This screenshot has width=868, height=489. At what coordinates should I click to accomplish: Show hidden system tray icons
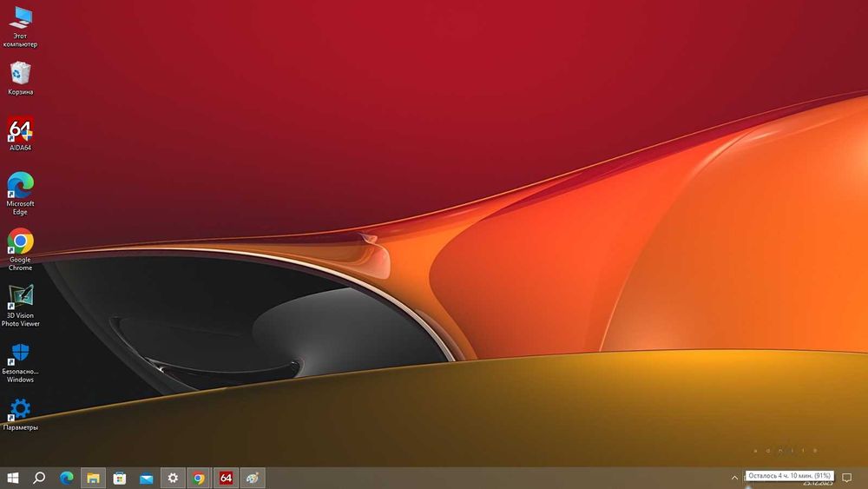click(x=734, y=478)
